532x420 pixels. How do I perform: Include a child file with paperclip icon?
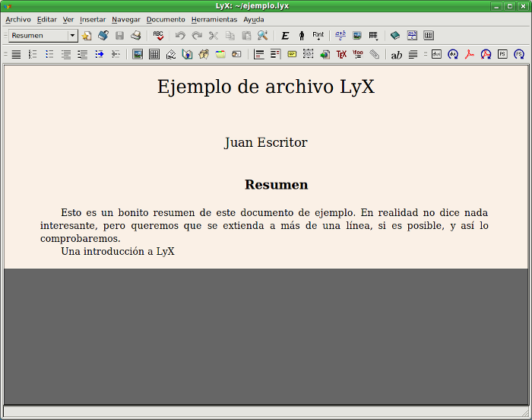[x=374, y=54]
